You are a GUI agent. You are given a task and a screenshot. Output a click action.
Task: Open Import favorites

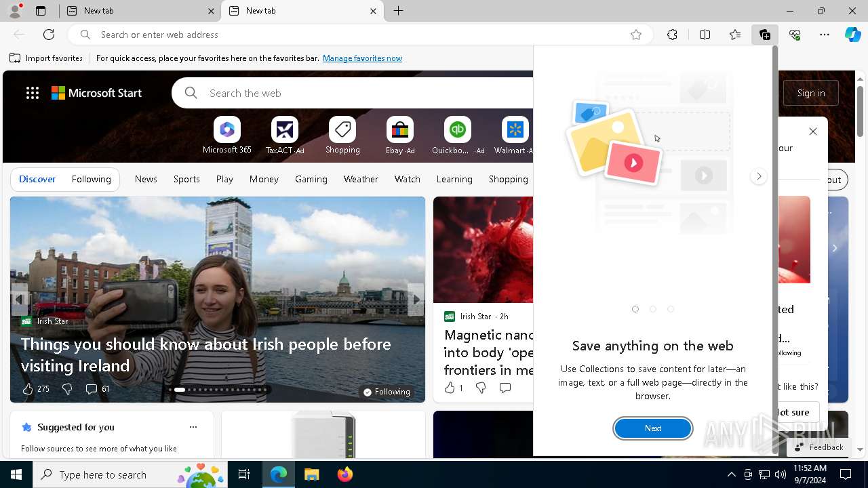click(x=46, y=58)
